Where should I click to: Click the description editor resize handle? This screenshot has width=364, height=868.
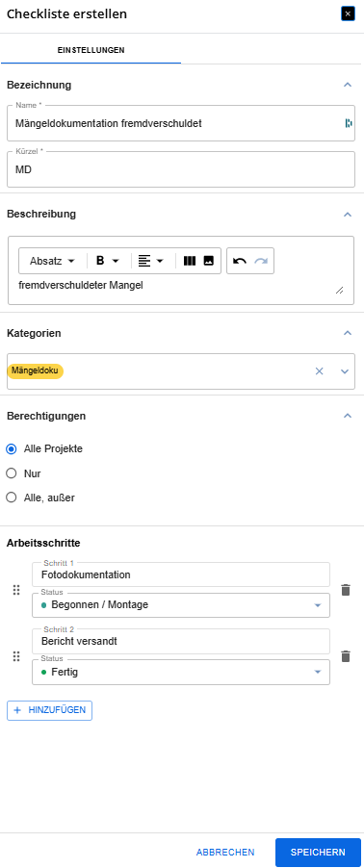point(340,290)
